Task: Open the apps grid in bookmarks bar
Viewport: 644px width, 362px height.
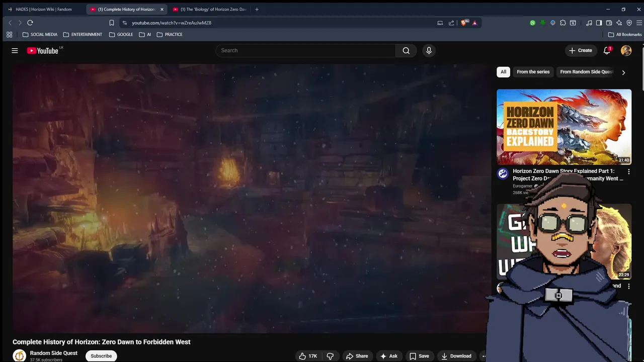Action: [9, 35]
